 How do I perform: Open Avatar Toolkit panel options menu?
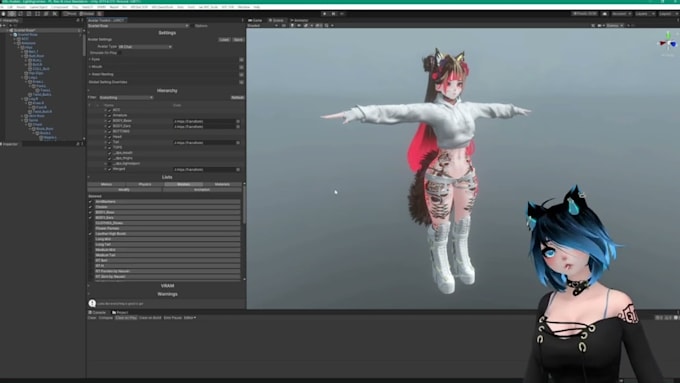point(242,20)
